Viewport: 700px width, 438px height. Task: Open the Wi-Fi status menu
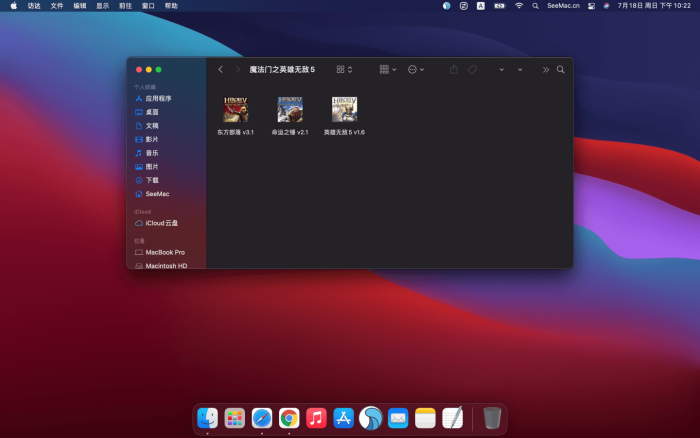coord(518,5)
